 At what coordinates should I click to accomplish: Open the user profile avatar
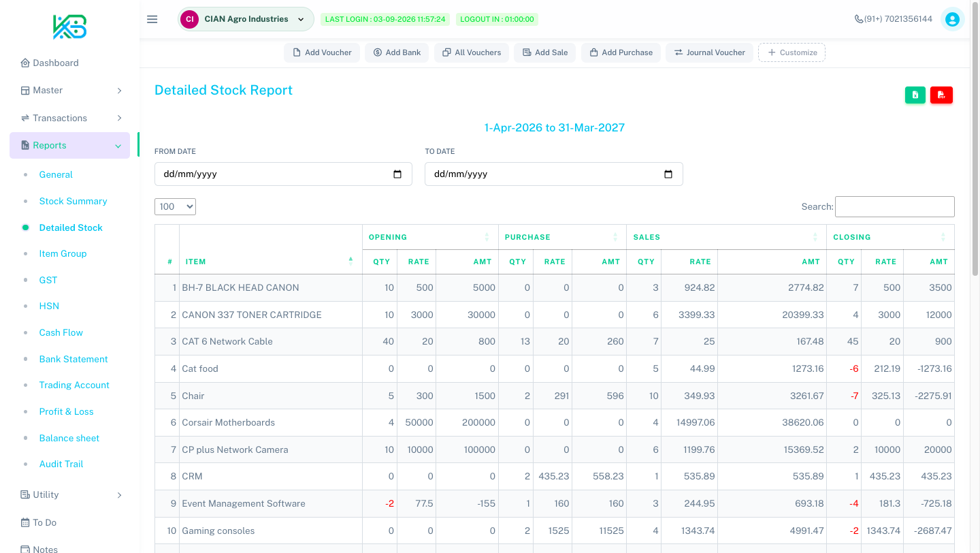pos(952,19)
